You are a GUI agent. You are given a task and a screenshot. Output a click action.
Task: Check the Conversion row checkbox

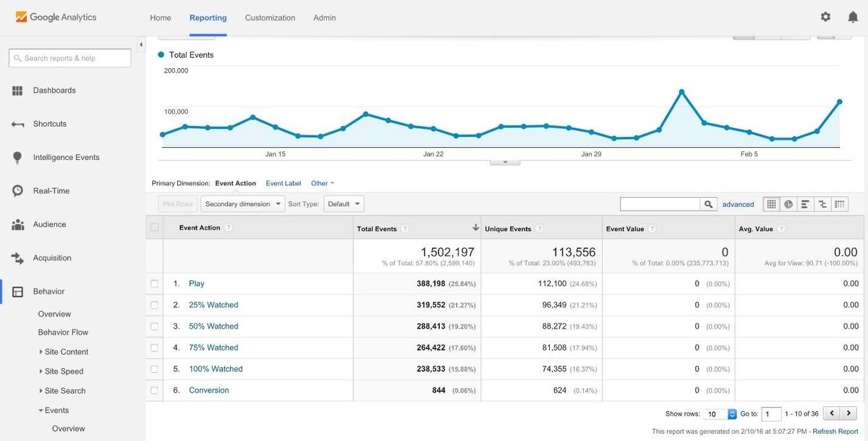click(154, 390)
